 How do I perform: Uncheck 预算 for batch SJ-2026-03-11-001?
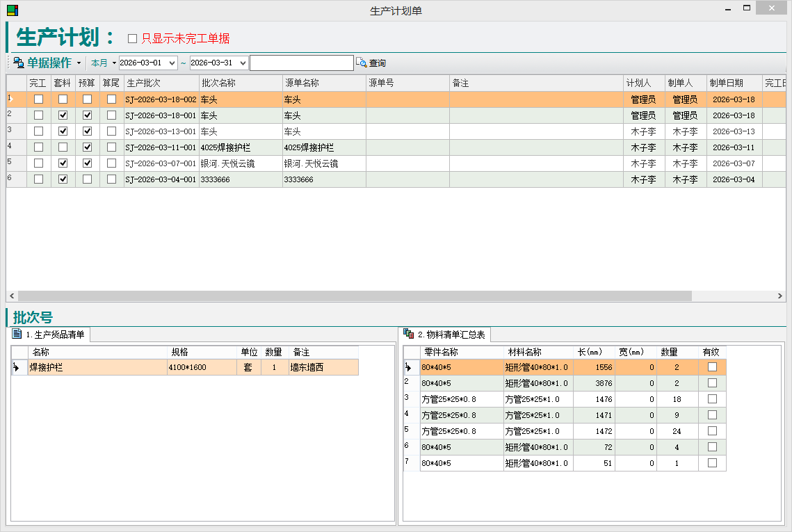[x=87, y=147]
